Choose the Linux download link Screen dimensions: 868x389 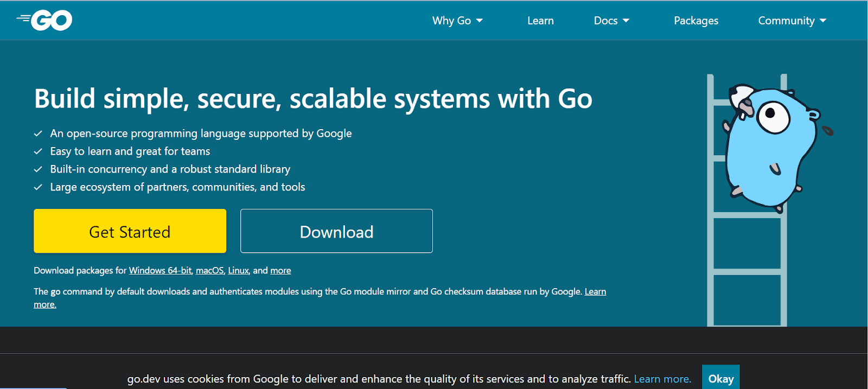click(238, 270)
